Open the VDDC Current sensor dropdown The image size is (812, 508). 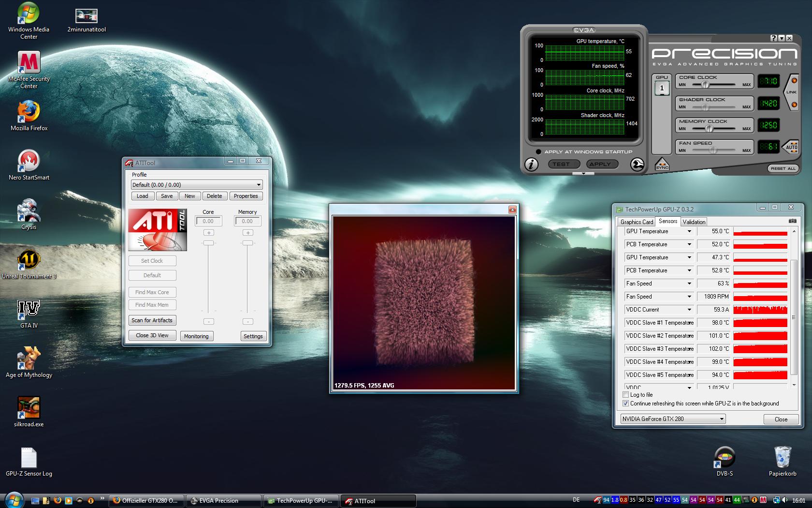pyautogui.click(x=689, y=310)
